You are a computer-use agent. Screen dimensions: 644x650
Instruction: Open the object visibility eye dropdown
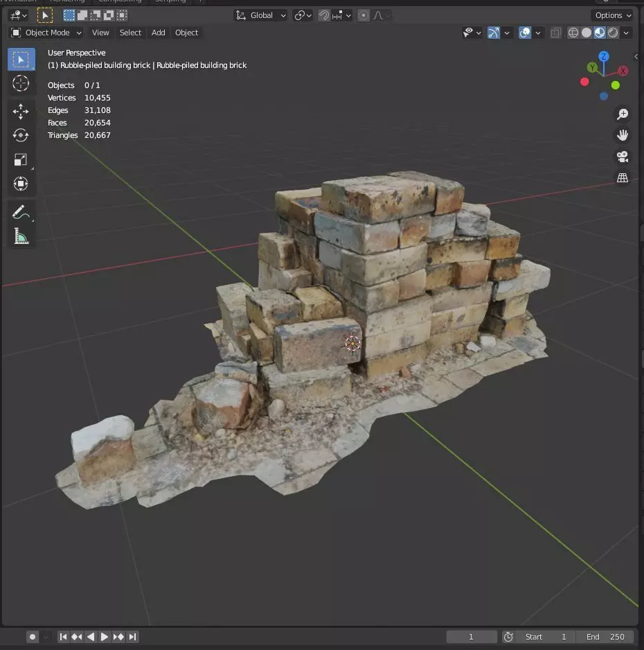pos(472,33)
